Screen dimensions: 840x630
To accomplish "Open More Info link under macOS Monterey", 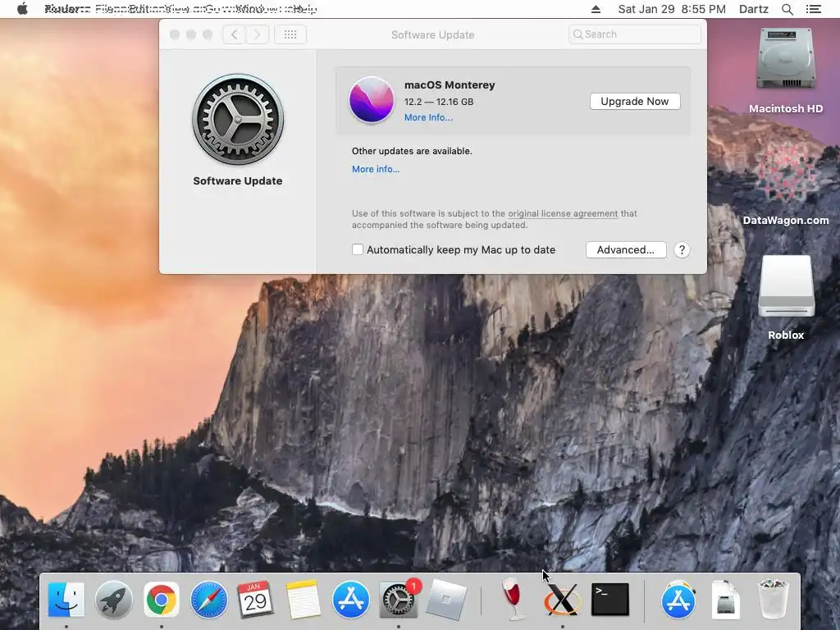I will pos(428,117).
